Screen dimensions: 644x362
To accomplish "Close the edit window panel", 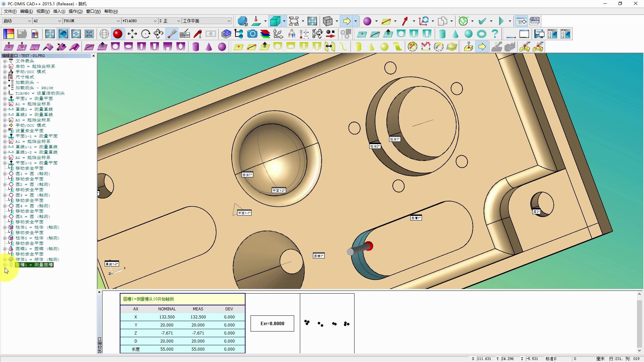I will pos(94,56).
